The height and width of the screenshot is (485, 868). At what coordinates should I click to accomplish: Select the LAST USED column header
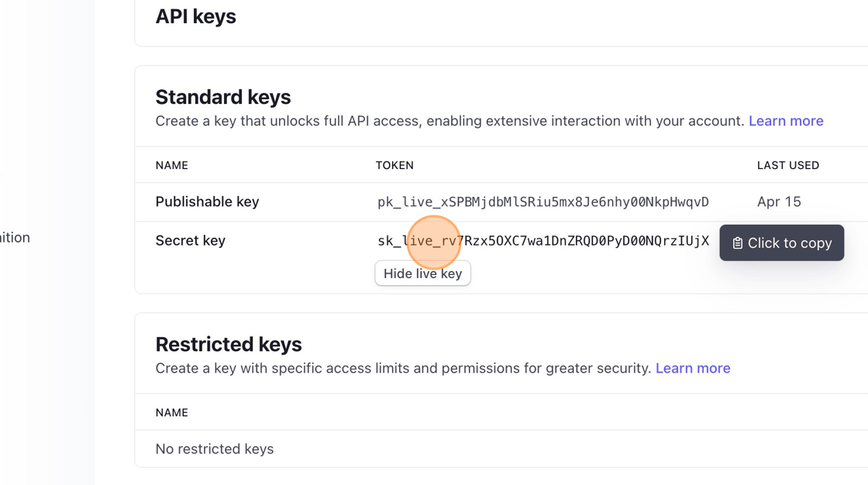tap(787, 165)
